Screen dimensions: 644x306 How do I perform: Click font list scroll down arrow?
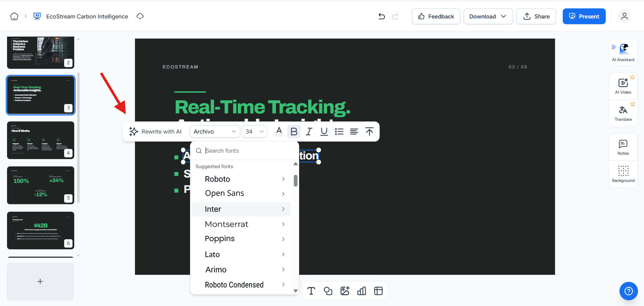tap(295, 291)
